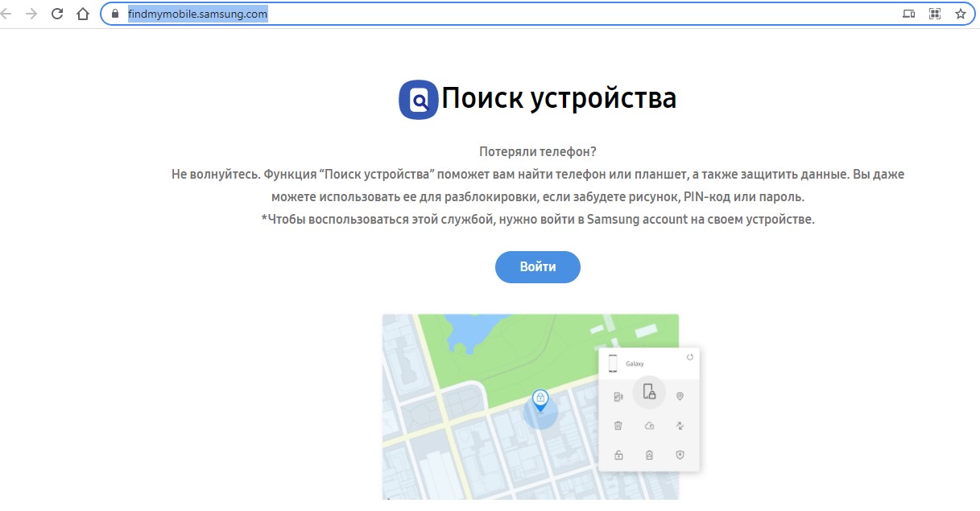
Task: Click the "Поиск устройства" heading
Action: point(559,98)
